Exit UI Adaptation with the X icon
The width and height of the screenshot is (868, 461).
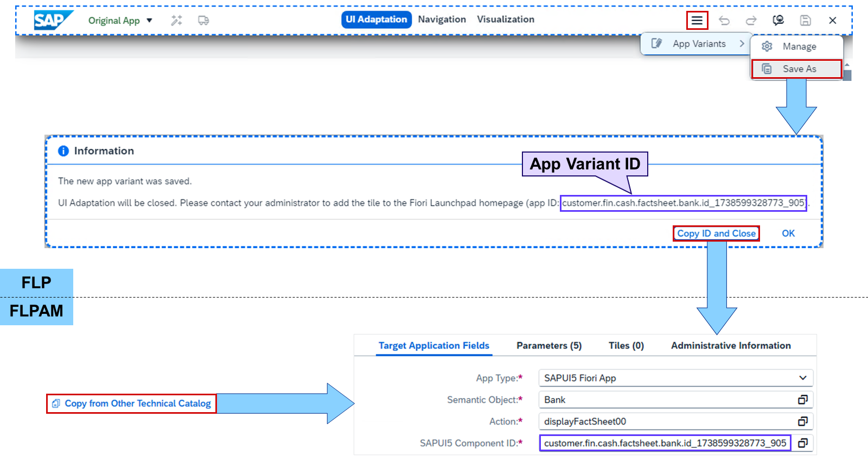point(833,21)
